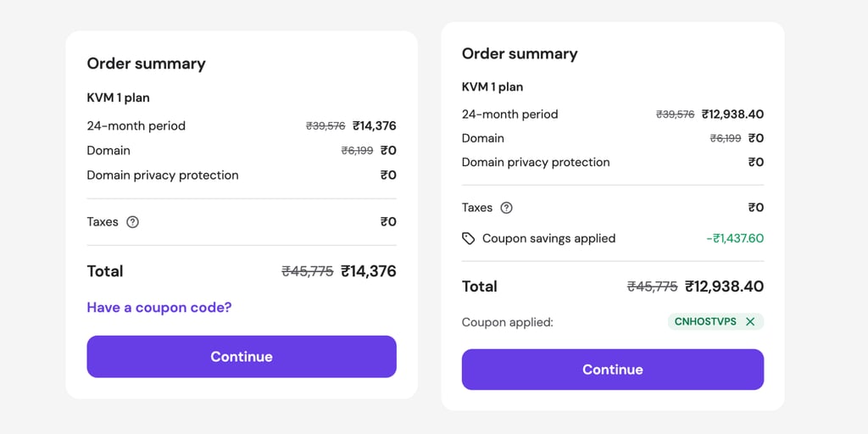The image size is (868, 434).
Task: Click the Taxes help icon in left summary
Action: [x=132, y=222]
